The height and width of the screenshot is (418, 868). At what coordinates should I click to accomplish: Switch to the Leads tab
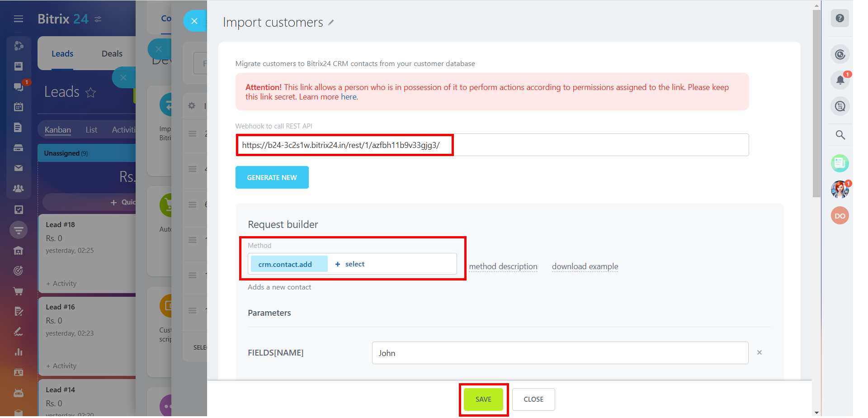tap(62, 54)
